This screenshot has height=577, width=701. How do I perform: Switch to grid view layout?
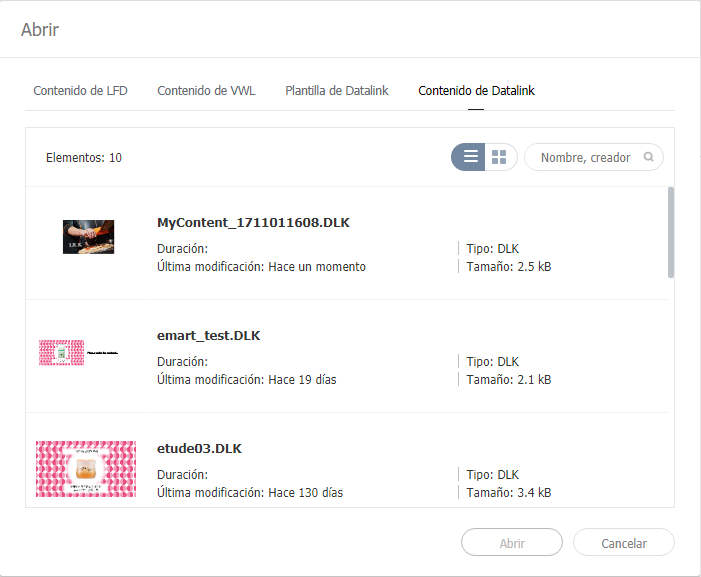500,157
